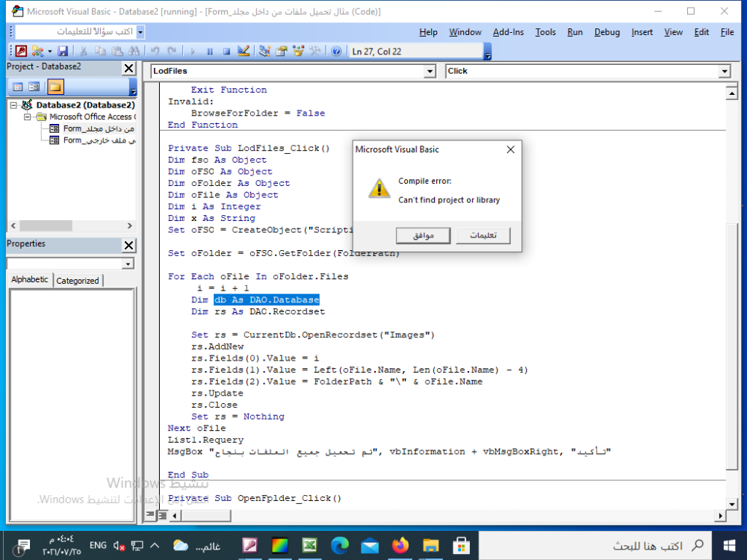Switch to the Alphabetic properties tab

pos(30,279)
